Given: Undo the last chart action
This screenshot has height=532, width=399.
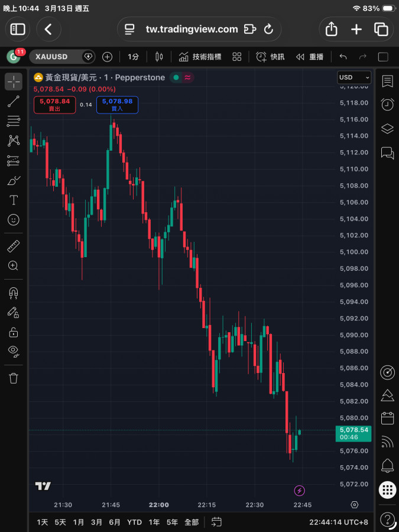Looking at the screenshot, I should pyautogui.click(x=343, y=57).
